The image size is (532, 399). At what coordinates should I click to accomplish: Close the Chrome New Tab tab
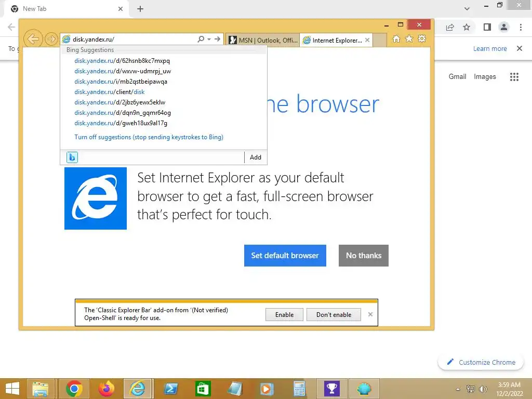pyautogui.click(x=121, y=9)
